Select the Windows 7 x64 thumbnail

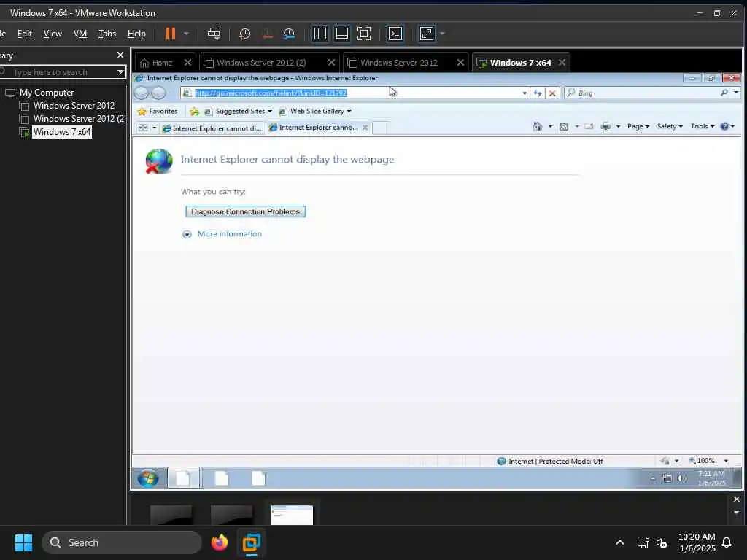coord(292,515)
